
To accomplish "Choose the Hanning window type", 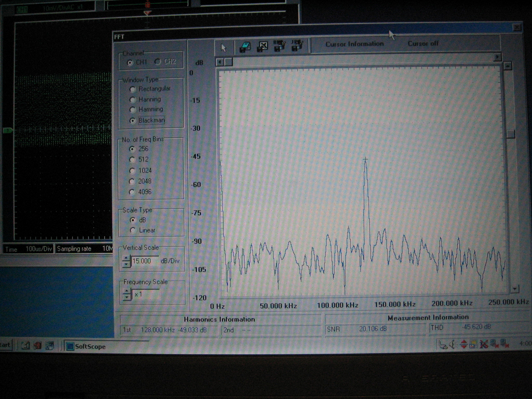I will pos(133,100).
